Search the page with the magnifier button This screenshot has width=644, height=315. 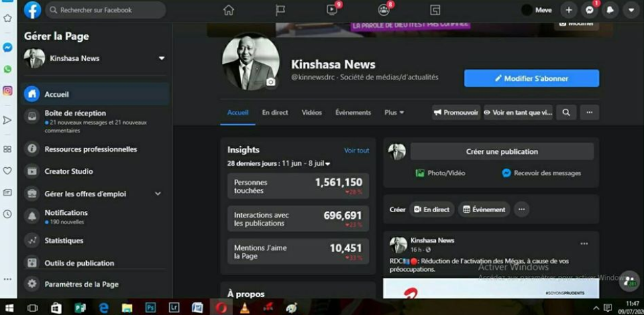point(566,112)
